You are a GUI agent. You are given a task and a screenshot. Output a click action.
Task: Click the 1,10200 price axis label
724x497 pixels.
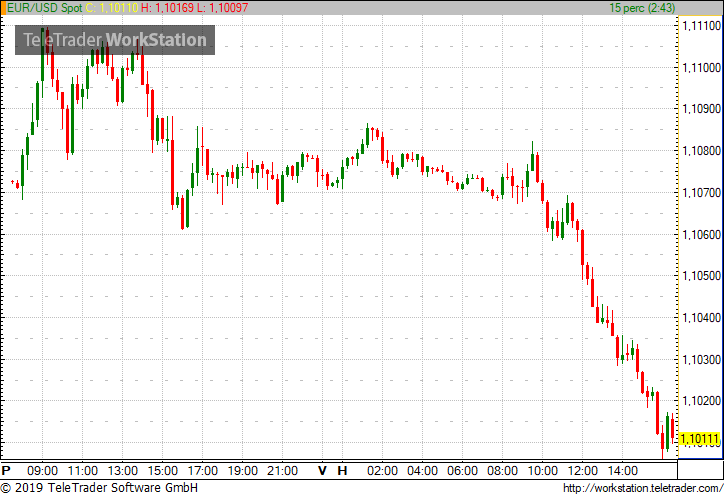pos(701,400)
